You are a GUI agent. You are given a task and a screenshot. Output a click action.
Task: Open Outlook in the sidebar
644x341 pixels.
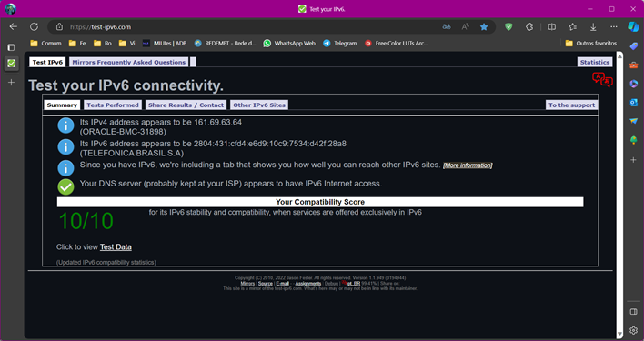coord(633,103)
